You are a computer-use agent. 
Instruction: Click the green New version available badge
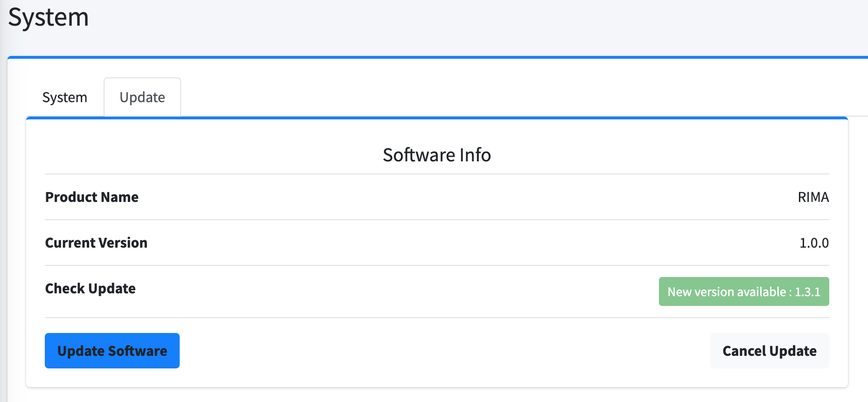point(743,291)
